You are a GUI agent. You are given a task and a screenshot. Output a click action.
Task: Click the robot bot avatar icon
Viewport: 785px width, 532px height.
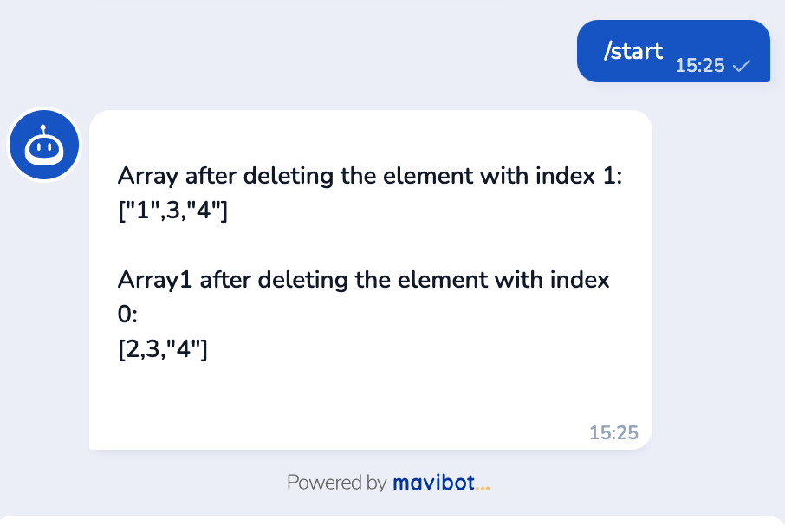click(x=44, y=145)
